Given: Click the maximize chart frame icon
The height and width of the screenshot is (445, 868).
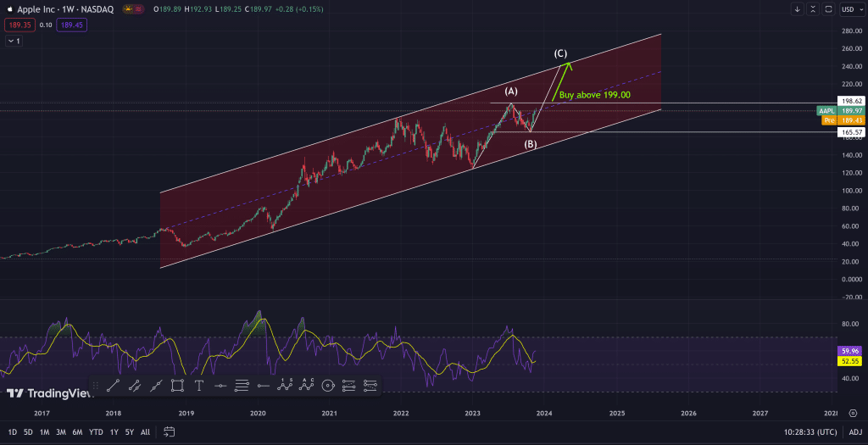Looking at the screenshot, I should point(828,8).
